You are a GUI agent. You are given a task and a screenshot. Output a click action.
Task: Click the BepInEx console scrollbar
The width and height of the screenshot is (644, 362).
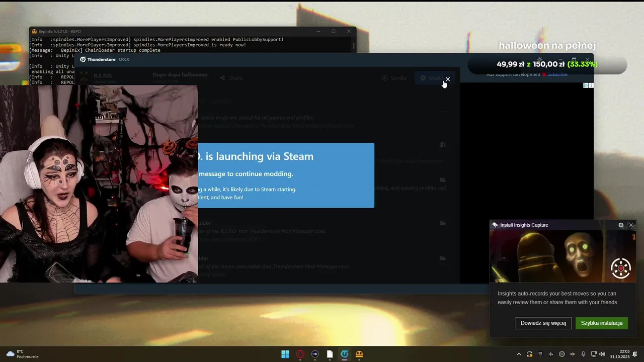[x=354, y=46]
